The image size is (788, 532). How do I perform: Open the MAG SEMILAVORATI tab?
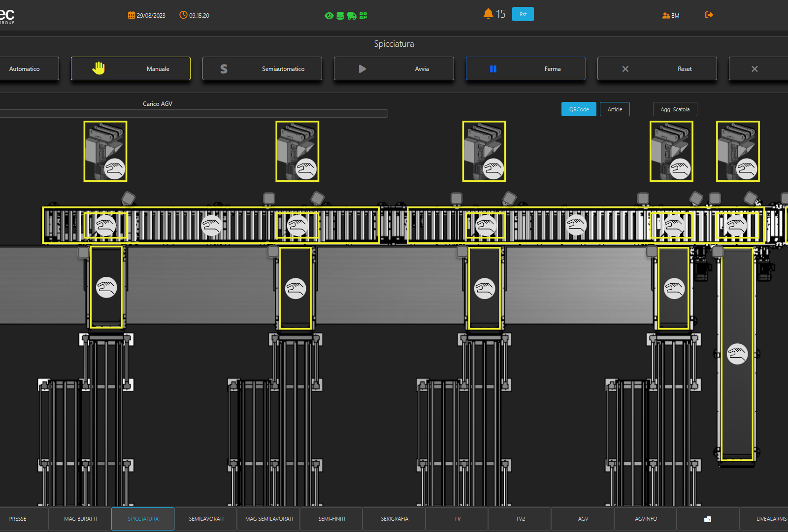coord(269,519)
